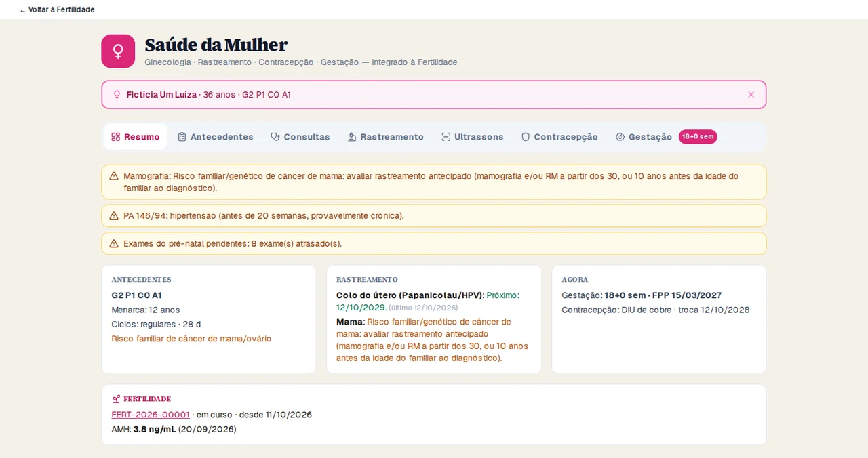
Task: Click the Rastreamento microscope icon
Action: coord(352,137)
